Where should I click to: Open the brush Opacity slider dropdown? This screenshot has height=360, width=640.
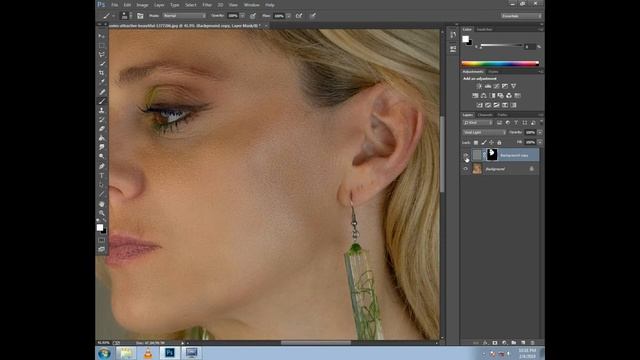(242, 16)
